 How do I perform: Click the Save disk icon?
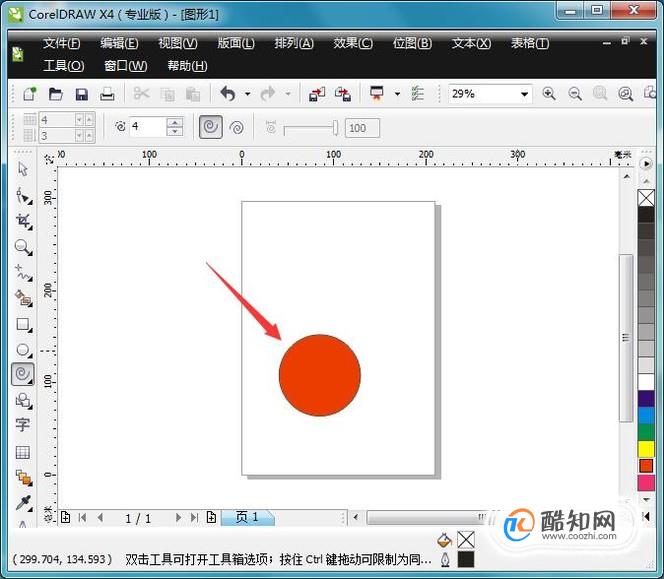(x=81, y=94)
